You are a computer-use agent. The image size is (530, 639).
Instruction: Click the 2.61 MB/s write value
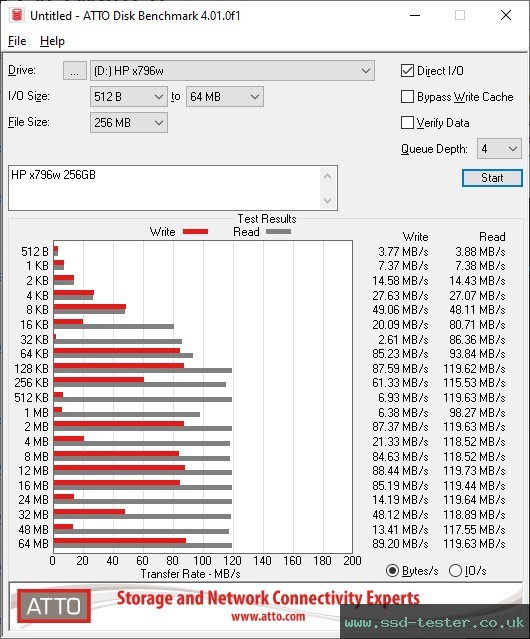tap(403, 339)
